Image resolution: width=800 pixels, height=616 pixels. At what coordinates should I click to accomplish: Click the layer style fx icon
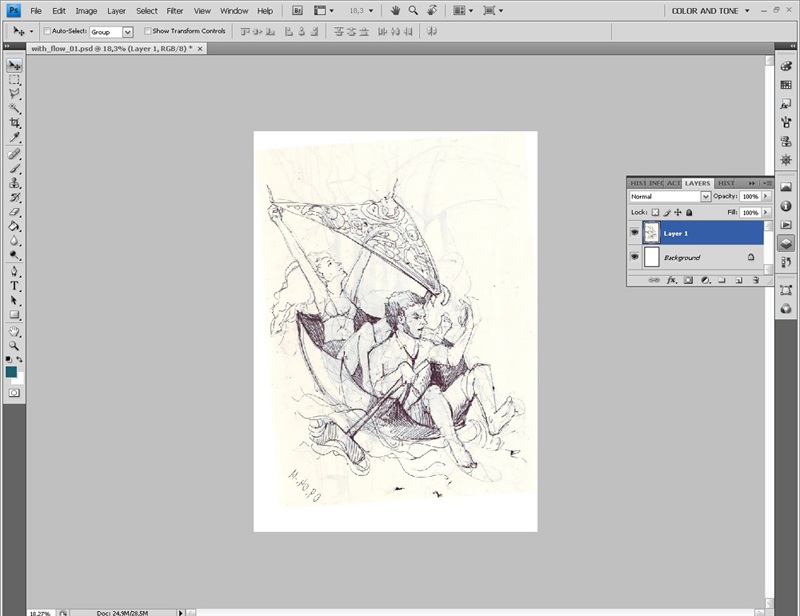click(x=672, y=280)
